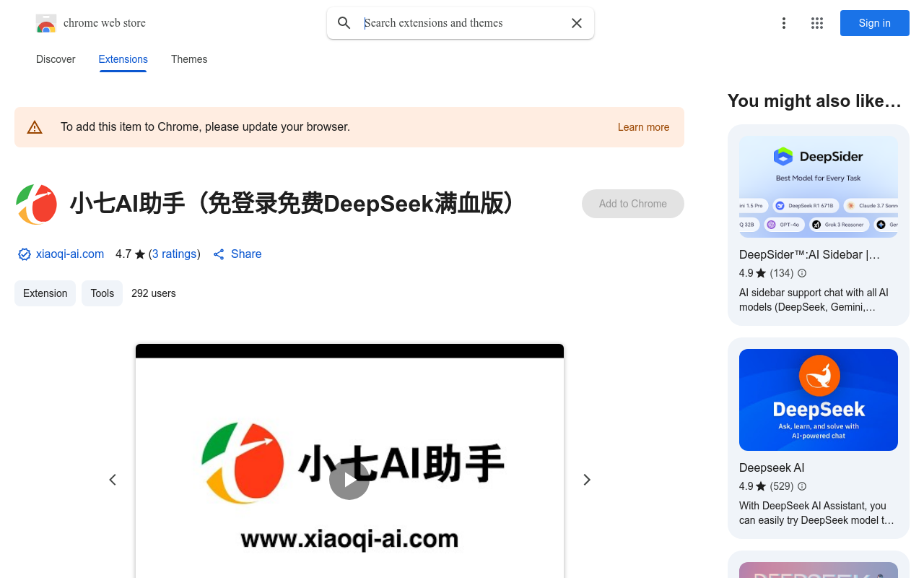Click info icon beside Deepseek AI rating (529)
Viewport: 924px width, 578px height.
pos(802,486)
